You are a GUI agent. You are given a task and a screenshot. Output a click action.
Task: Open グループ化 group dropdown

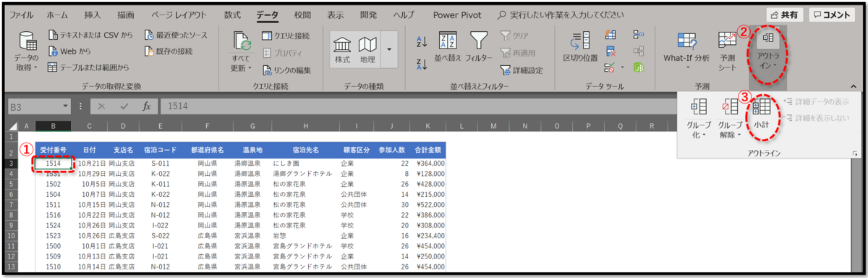pyautogui.click(x=699, y=119)
